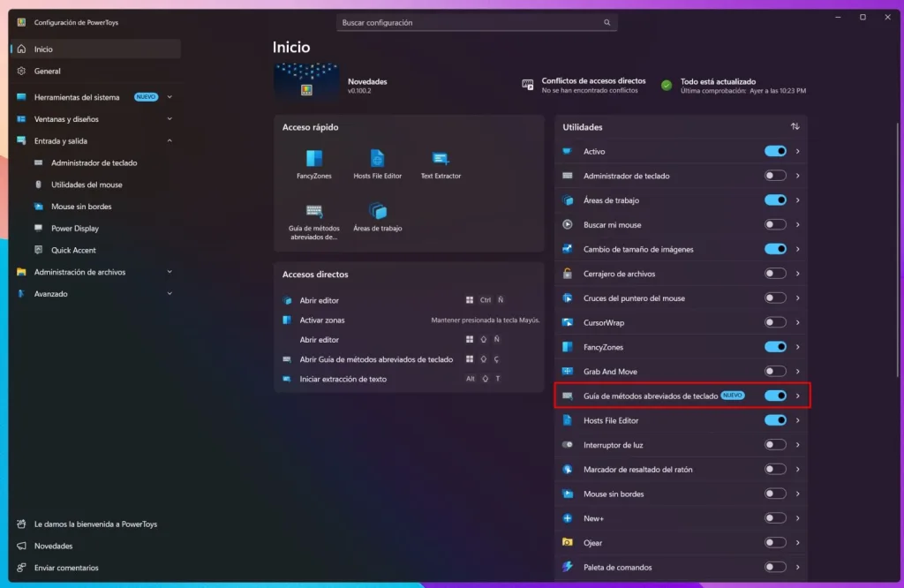Click the New+ plus icon
The height and width of the screenshot is (588, 904).
[x=568, y=517]
